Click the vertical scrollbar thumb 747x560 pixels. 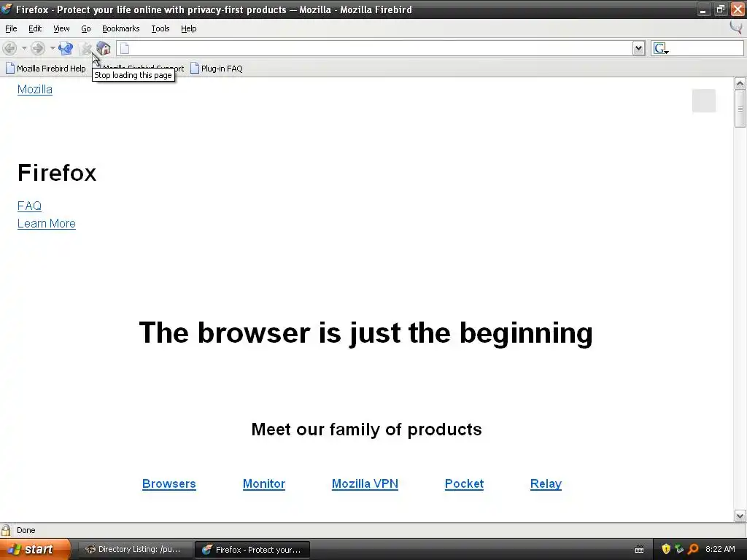click(x=740, y=109)
